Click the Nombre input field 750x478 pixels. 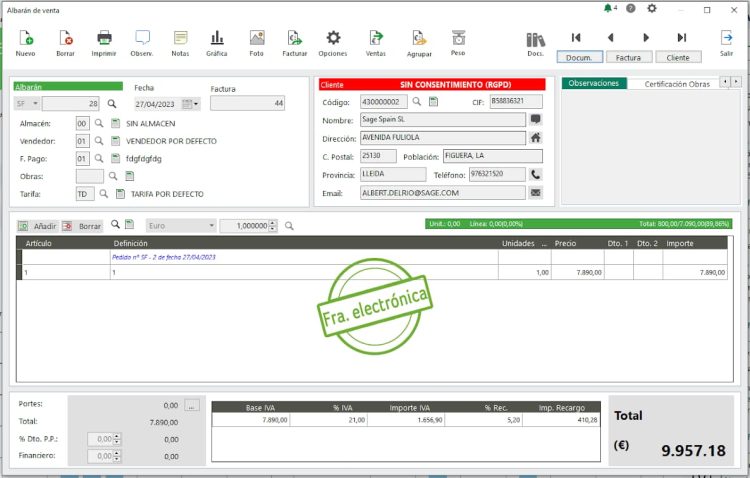coord(441,119)
